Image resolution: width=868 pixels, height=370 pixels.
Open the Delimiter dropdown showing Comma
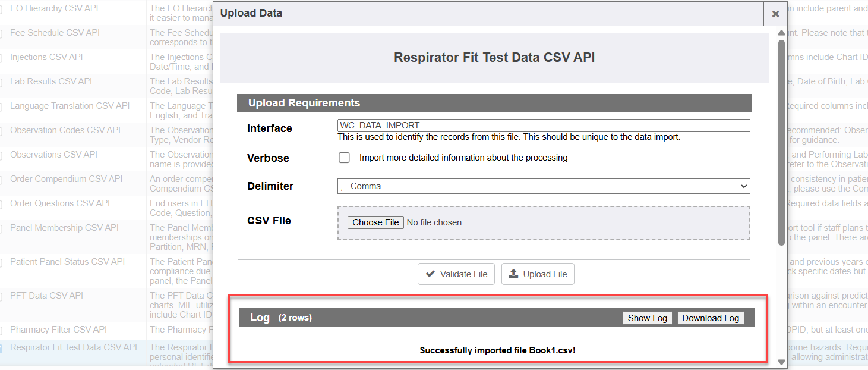pos(543,186)
